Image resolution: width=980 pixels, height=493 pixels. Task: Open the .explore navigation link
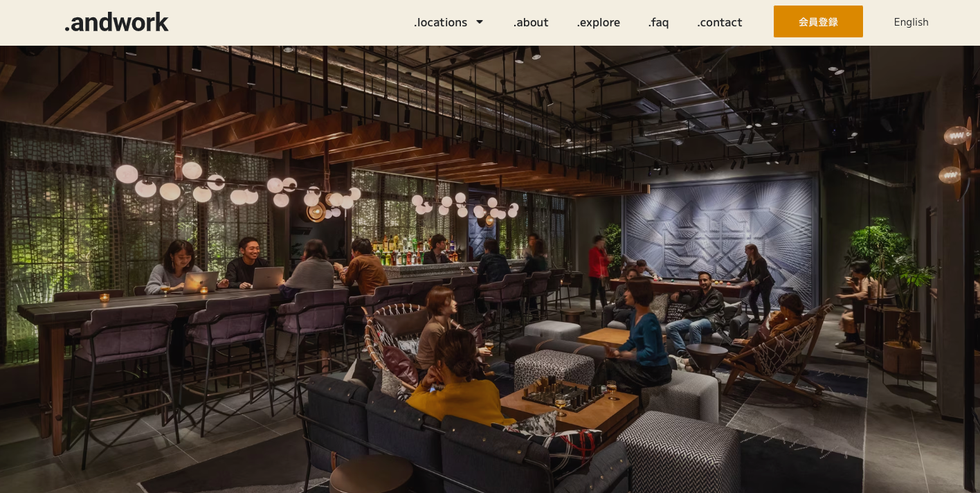[599, 22]
